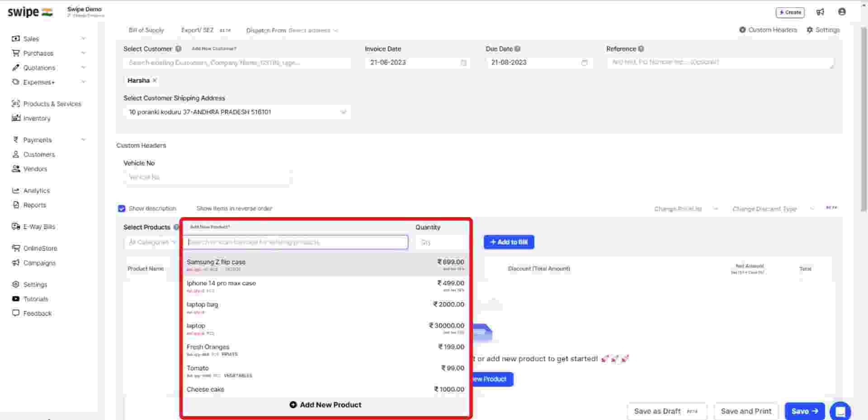Viewport: 868px width, 420px height.
Task: Expand the Payments menu chevron
Action: (83, 140)
